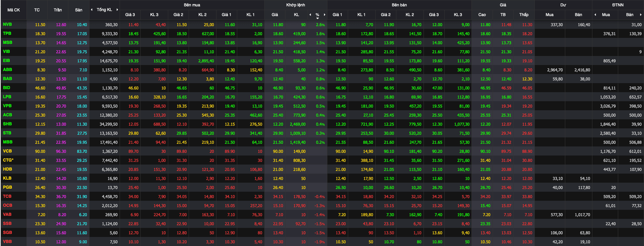Click the right arrow beside ĐTNN Bán header
The width and height of the screenshot is (644, 246).
click(641, 15)
